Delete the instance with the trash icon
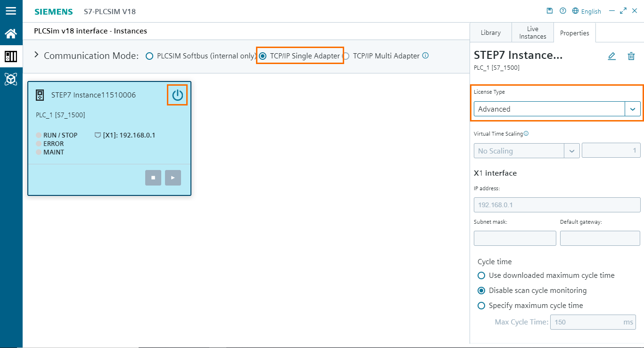The image size is (644, 348). [x=631, y=56]
